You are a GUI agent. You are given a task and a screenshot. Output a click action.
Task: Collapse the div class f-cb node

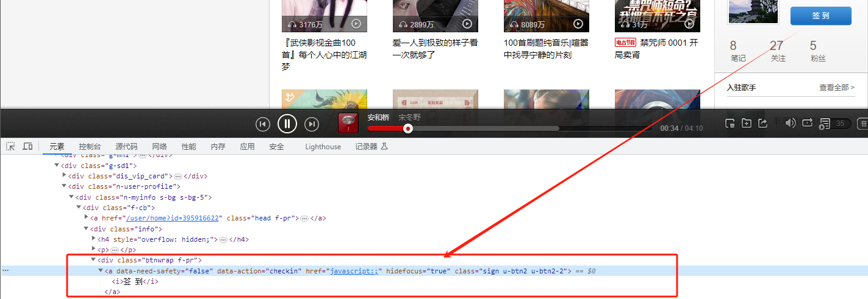pos(79,208)
